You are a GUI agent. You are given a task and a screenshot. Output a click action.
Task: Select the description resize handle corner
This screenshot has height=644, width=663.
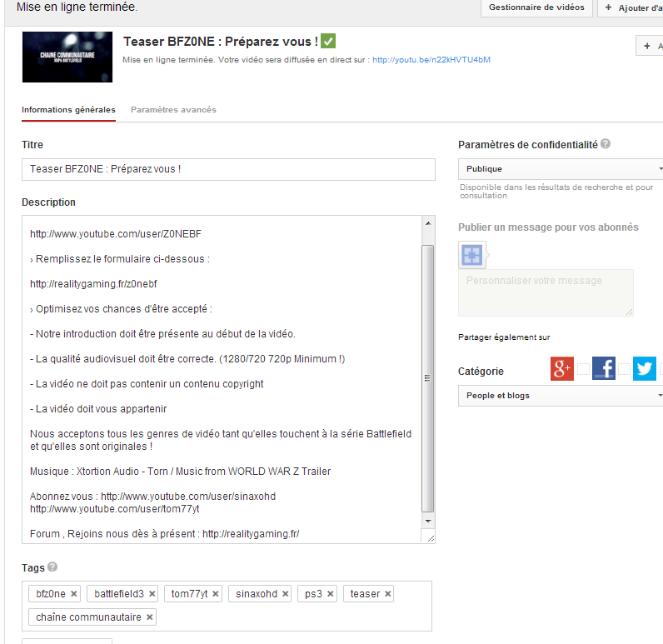[x=431, y=538]
